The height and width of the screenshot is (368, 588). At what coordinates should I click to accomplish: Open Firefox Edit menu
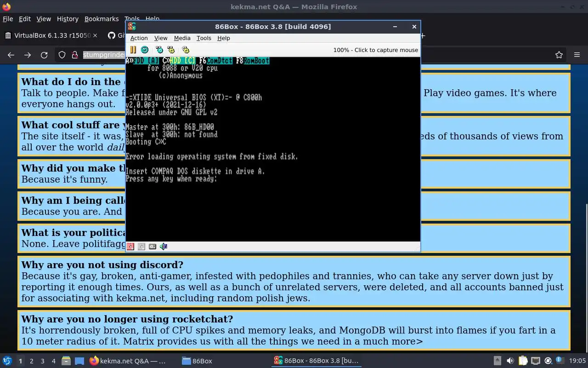click(25, 19)
